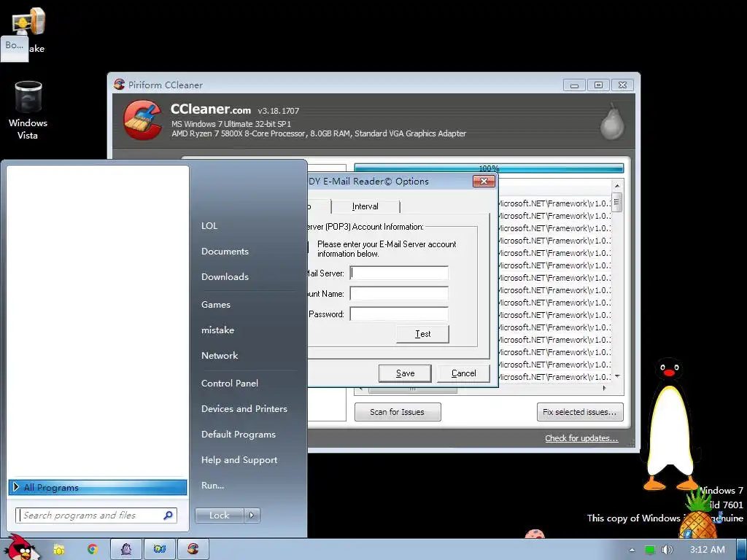Open Documents from the Start menu
This screenshot has width=747, height=560.
[x=225, y=252]
